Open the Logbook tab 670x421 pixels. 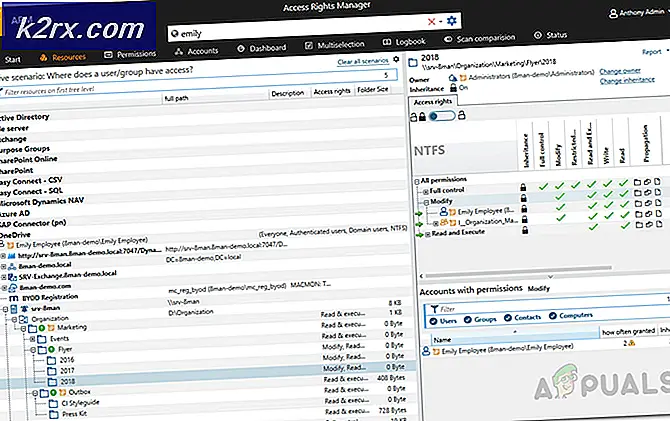404,41
